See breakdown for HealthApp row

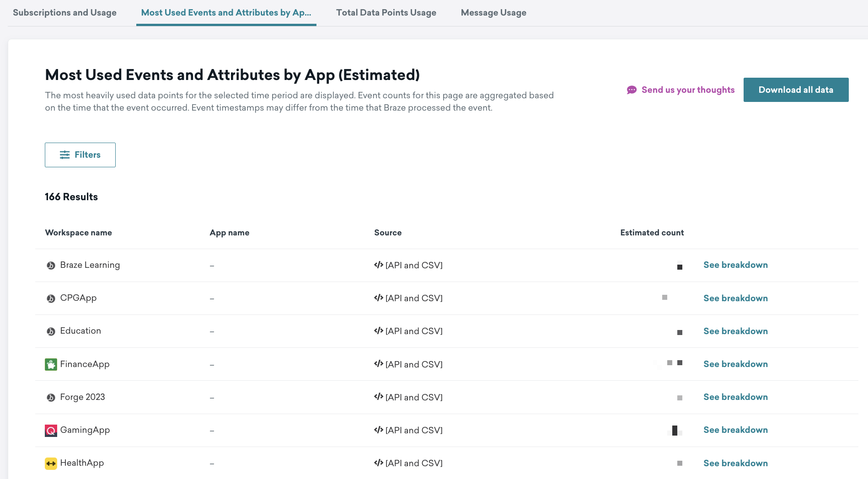coord(735,463)
